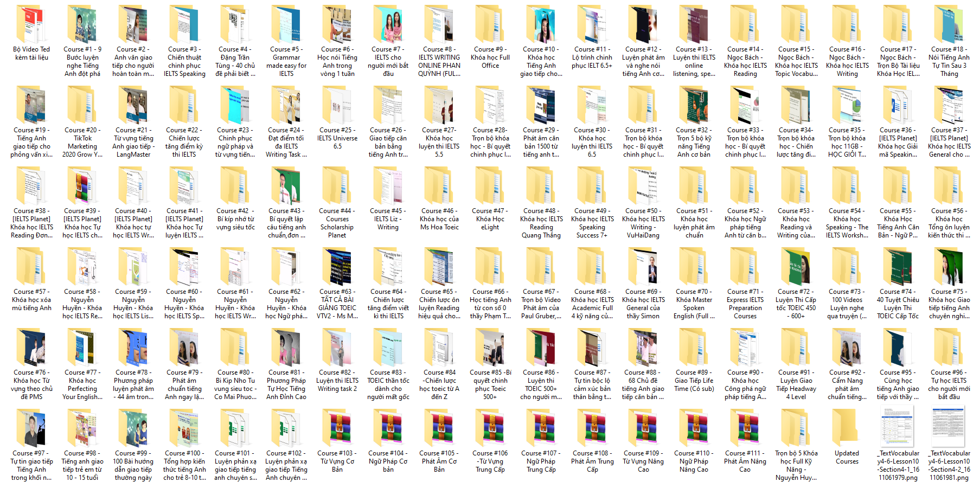The height and width of the screenshot is (482, 980).
Task: Open Course #89 Giao Tiếp Life Time folder
Action: 694,349
